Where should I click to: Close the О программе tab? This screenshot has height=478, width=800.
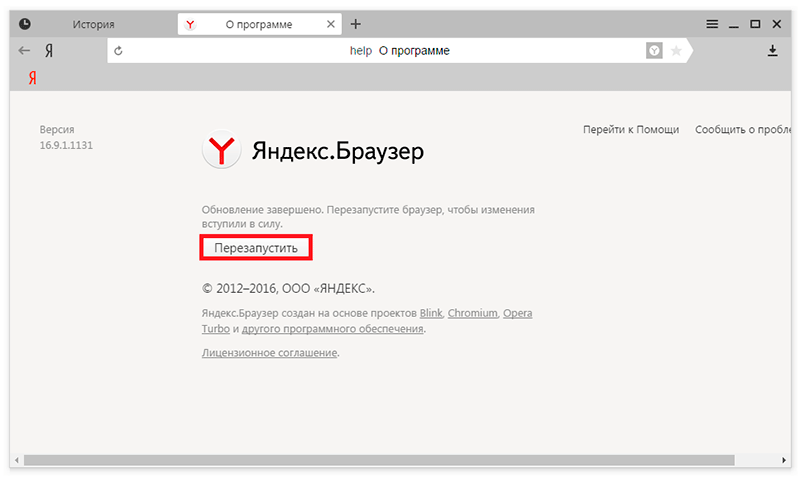(x=331, y=24)
